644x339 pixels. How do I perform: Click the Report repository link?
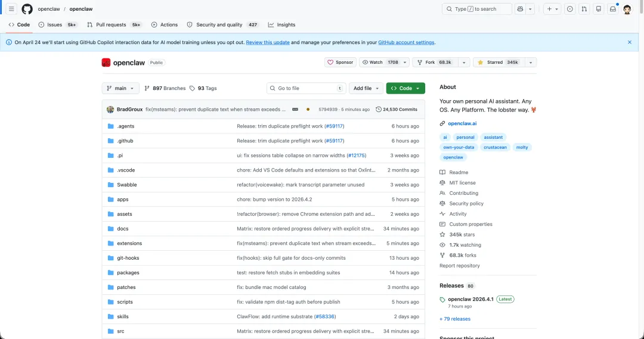point(460,266)
